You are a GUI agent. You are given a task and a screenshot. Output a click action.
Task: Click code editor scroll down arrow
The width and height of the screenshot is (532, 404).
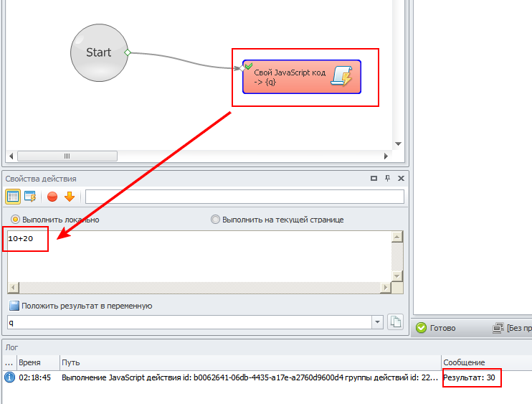[x=397, y=276]
